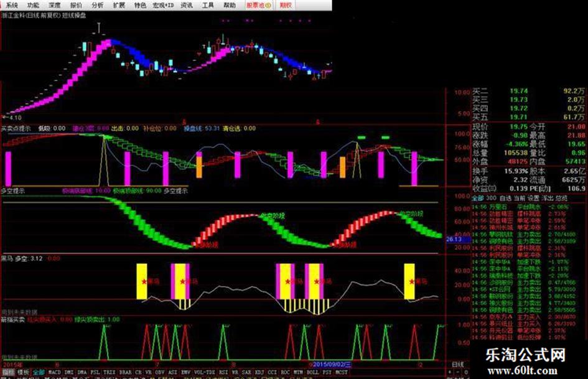Switch indicator to EMV
588x379 pixels.
[185, 372]
